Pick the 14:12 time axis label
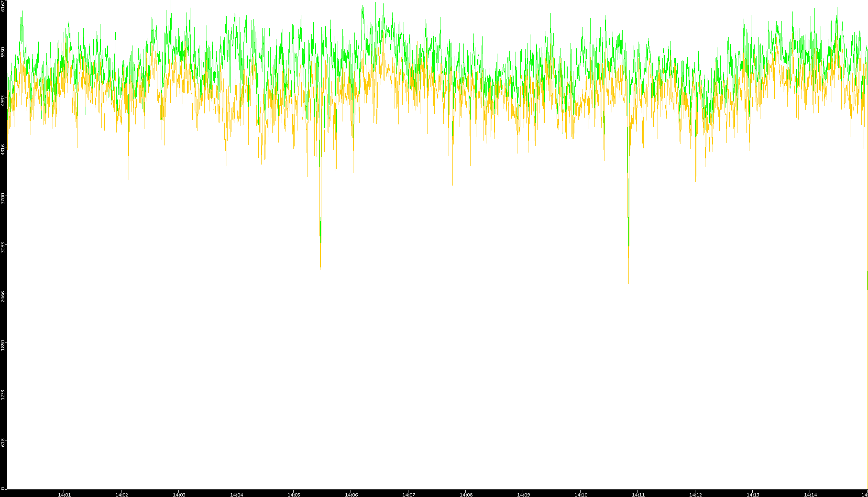Viewport: 868px width, 497px height. click(x=695, y=495)
